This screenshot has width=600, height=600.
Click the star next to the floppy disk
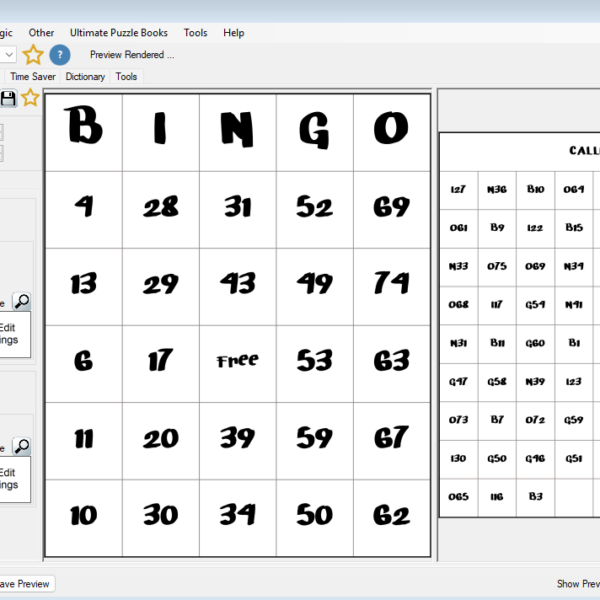[x=30, y=98]
